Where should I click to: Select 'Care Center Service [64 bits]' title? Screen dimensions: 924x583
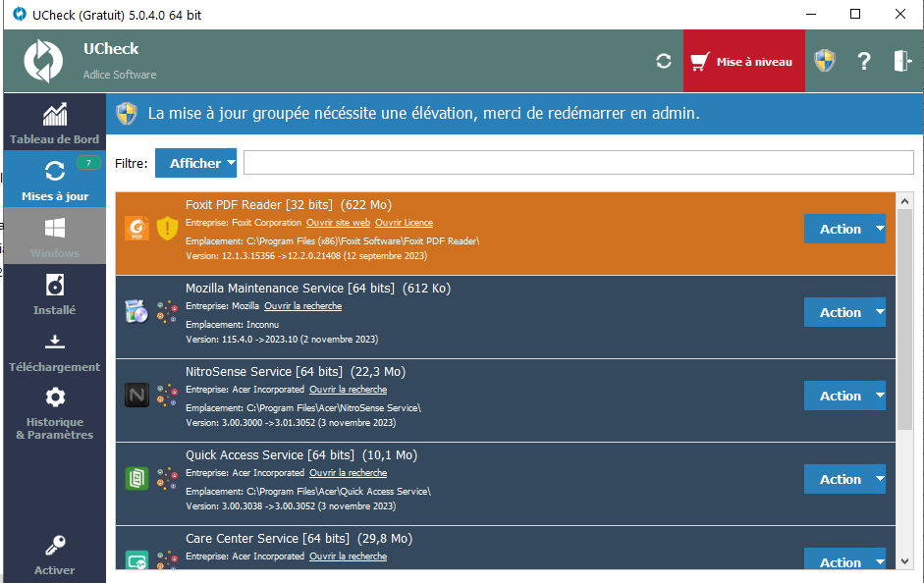coord(267,539)
